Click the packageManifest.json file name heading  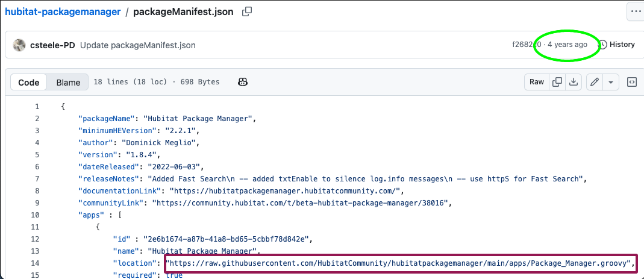tap(183, 11)
